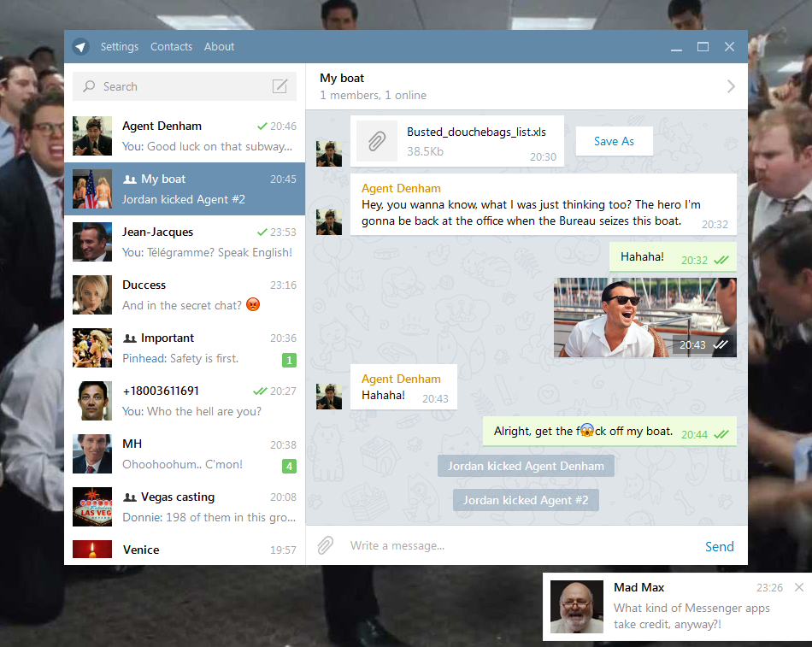
Task: Click 'Jordan kicked Agent #2' service message in chat
Action: click(526, 500)
